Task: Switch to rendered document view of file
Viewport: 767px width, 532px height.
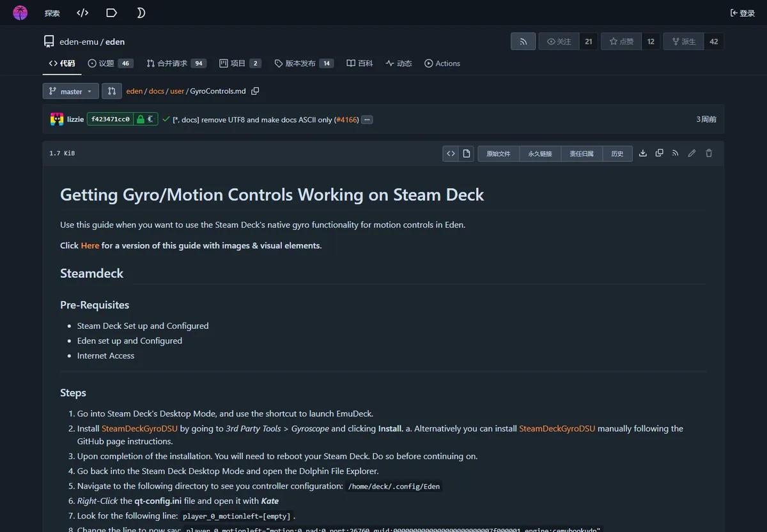Action: click(x=467, y=153)
